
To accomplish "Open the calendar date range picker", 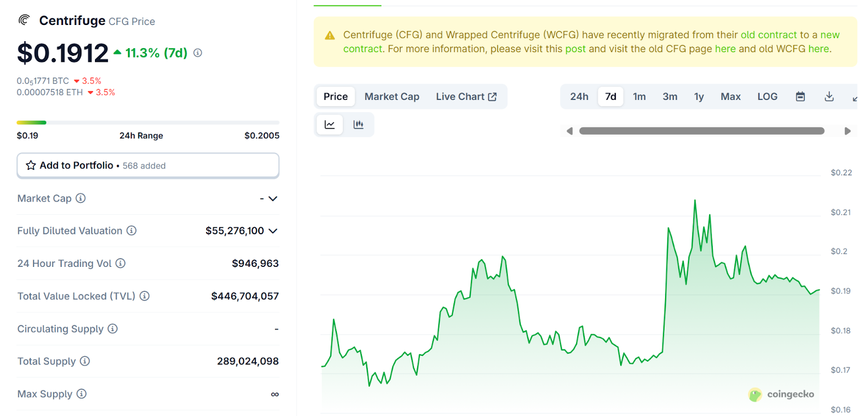I will [x=800, y=97].
